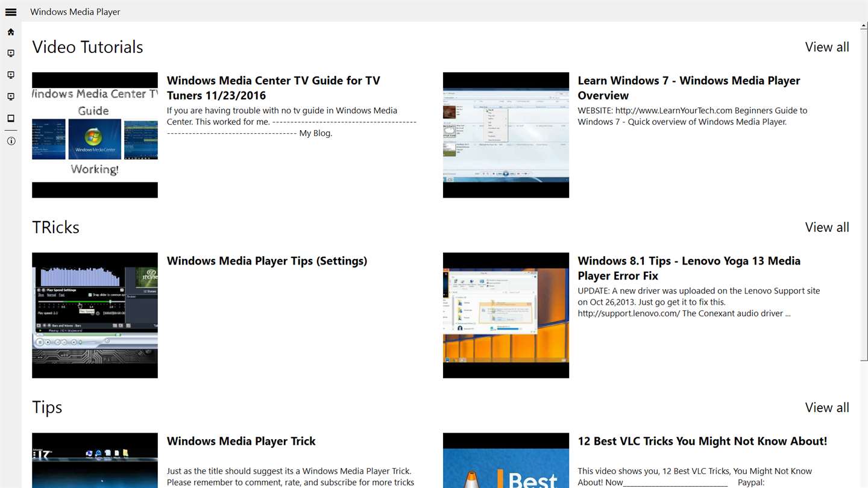Click the 'TRicks' section heading
The image size is (868, 488).
55,227
